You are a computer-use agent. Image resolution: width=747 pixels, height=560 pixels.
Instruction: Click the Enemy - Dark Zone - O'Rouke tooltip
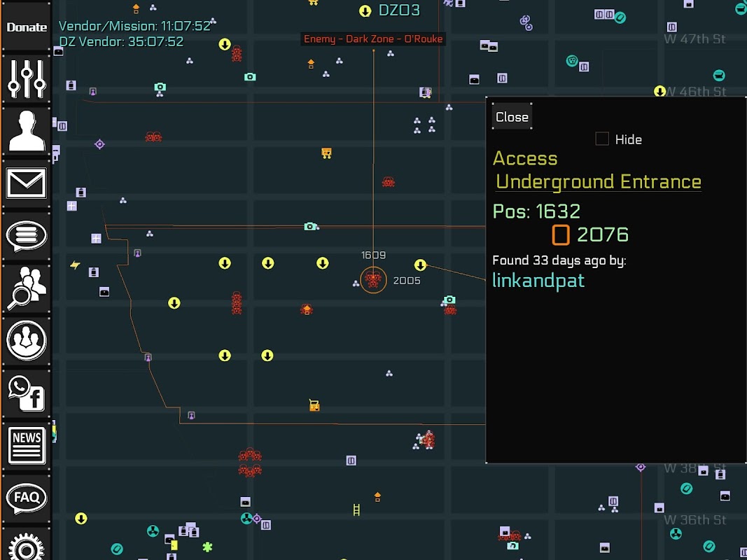374,39
